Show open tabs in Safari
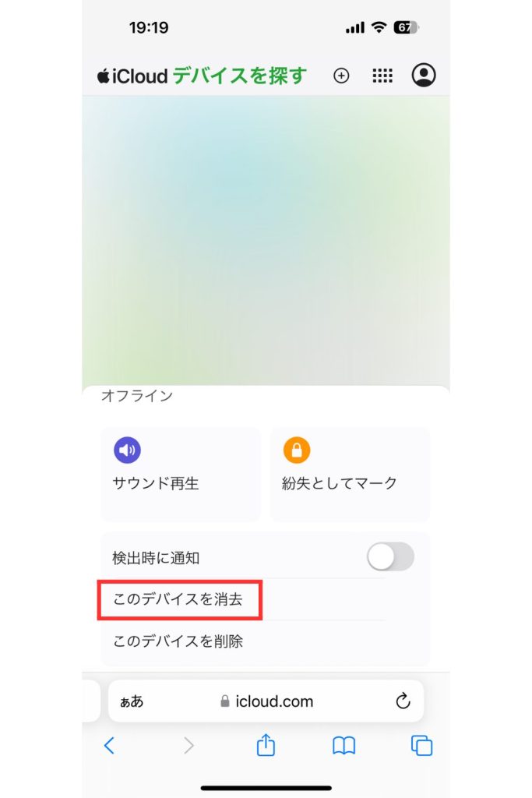The height and width of the screenshot is (798, 532). [421, 746]
